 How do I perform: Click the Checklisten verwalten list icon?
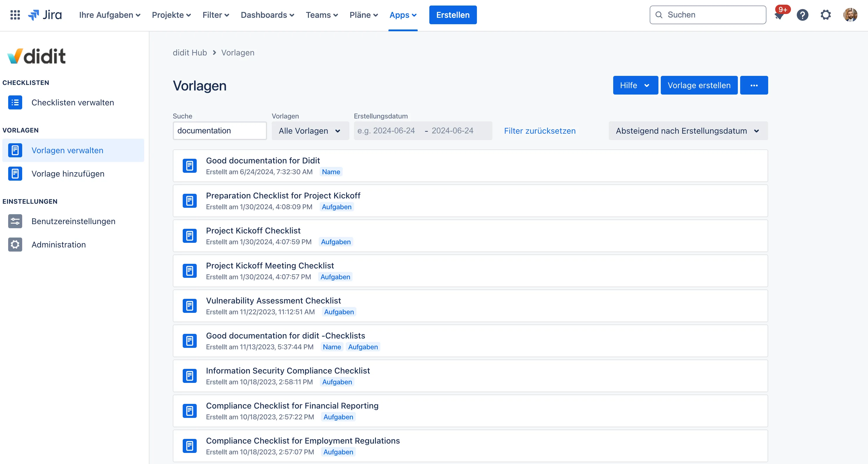[15, 102]
